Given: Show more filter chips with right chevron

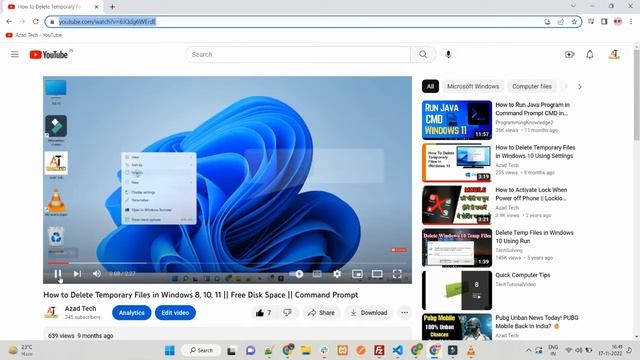Looking at the screenshot, I should [x=580, y=87].
